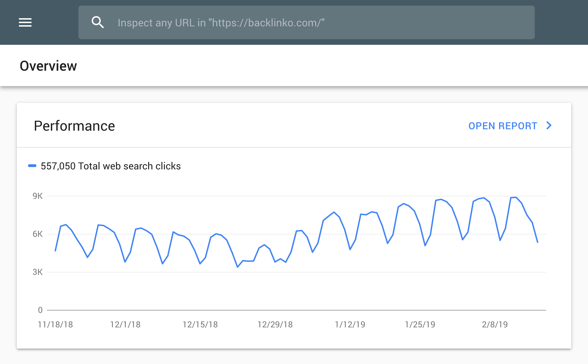Image resolution: width=588 pixels, height=364 pixels.
Task: Select the 1/25/19 date axis label
Action: tap(420, 325)
